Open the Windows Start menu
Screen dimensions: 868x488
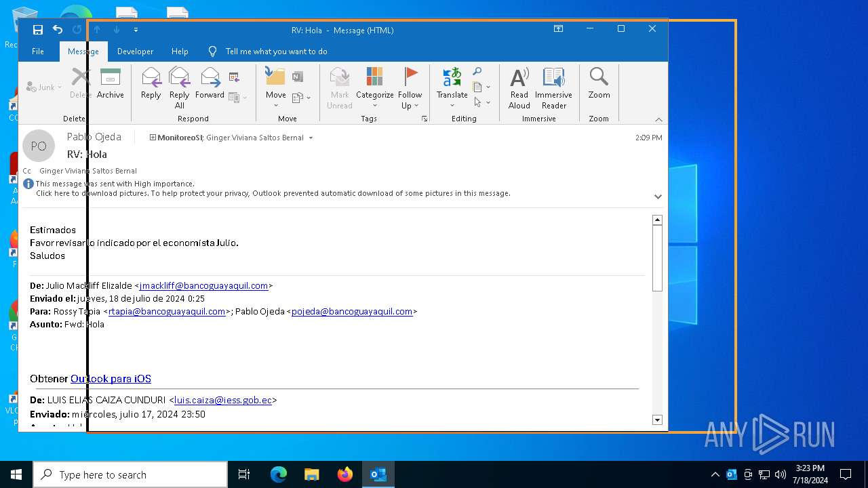[16, 474]
